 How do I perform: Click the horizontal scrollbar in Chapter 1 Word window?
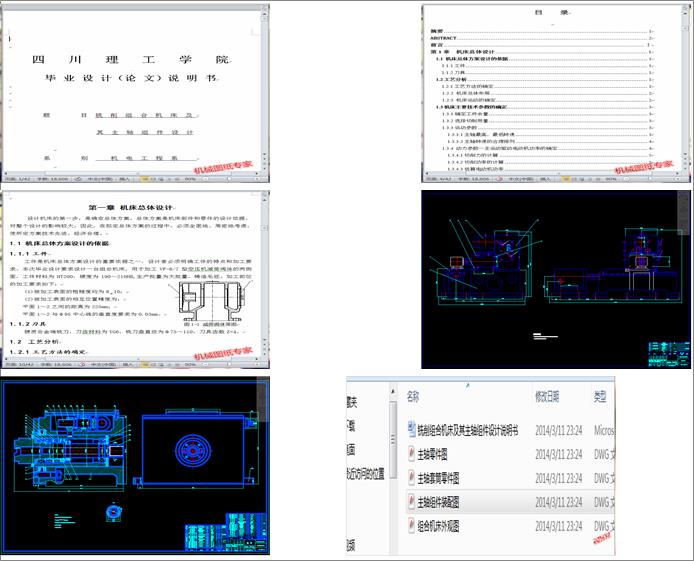133,359
